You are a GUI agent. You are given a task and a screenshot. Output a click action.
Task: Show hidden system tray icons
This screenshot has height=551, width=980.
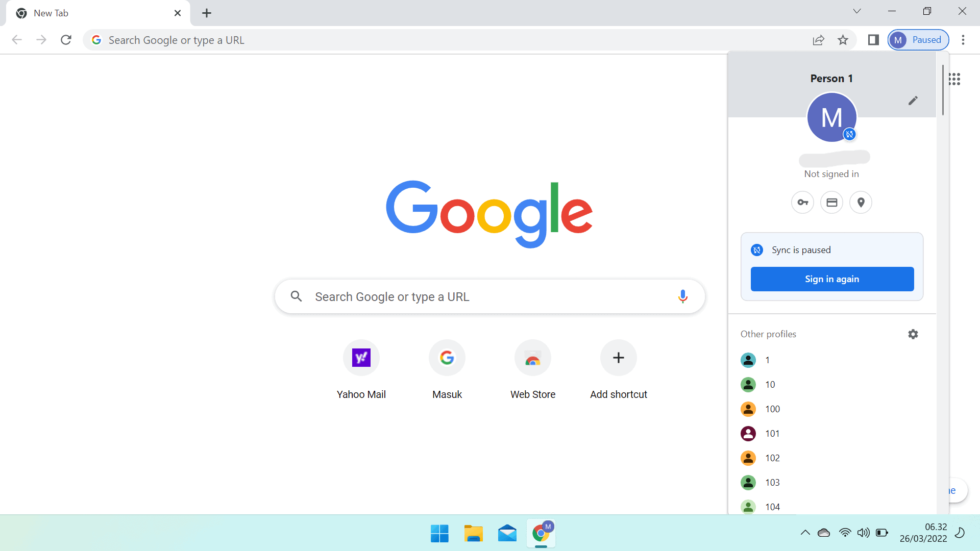coord(805,533)
